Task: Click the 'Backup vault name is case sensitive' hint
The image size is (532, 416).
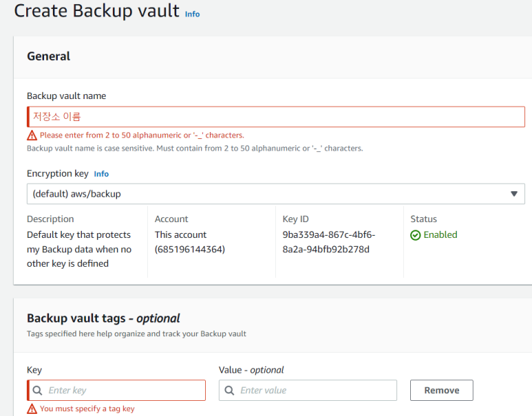Action: pos(195,149)
